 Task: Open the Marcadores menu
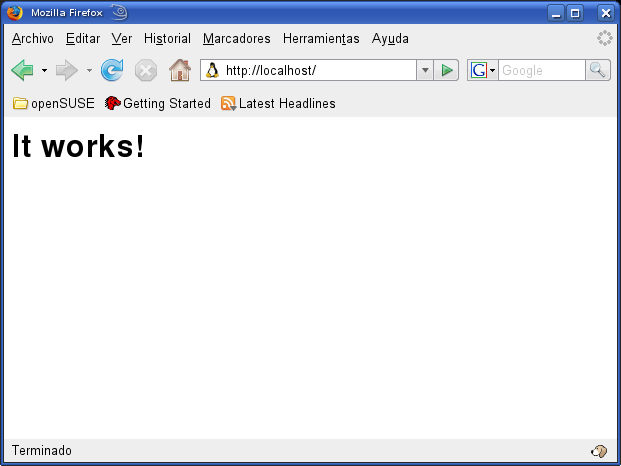click(236, 39)
